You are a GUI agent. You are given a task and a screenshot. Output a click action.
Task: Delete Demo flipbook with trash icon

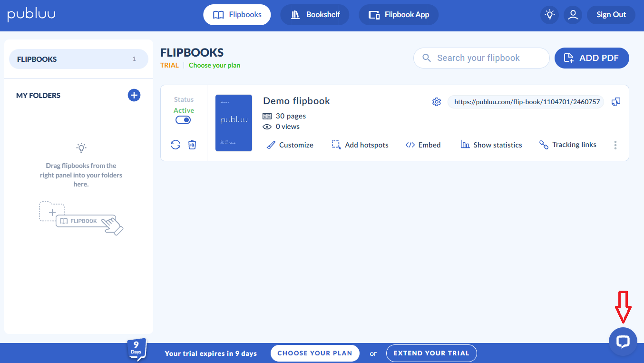192,145
